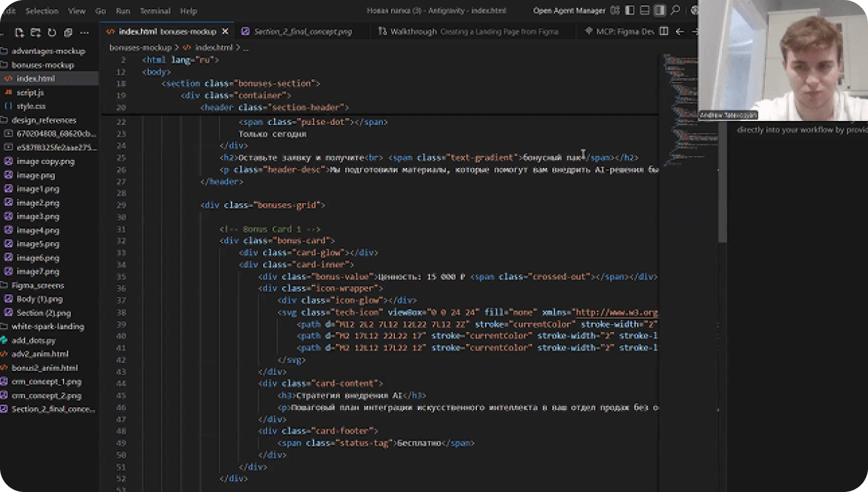
Task: Collapse all folders in explorer
Action: point(67,32)
